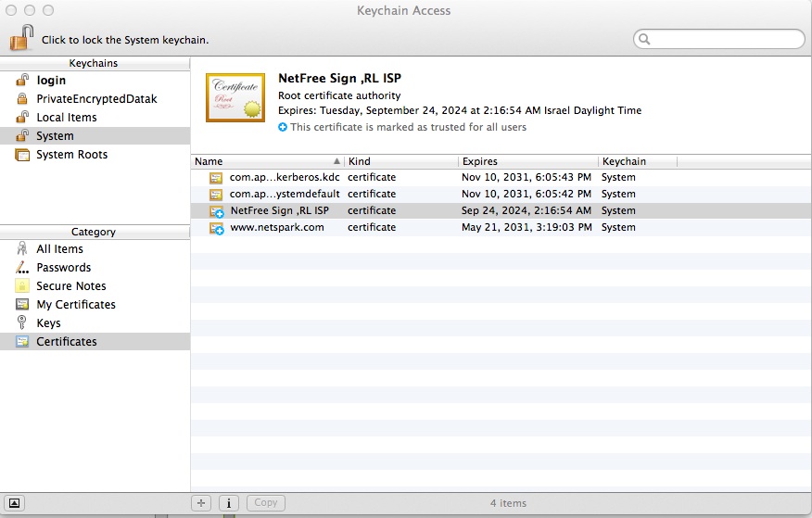Click the NetFree Sign row certificate icon
This screenshot has height=518, width=812.
tap(217, 211)
